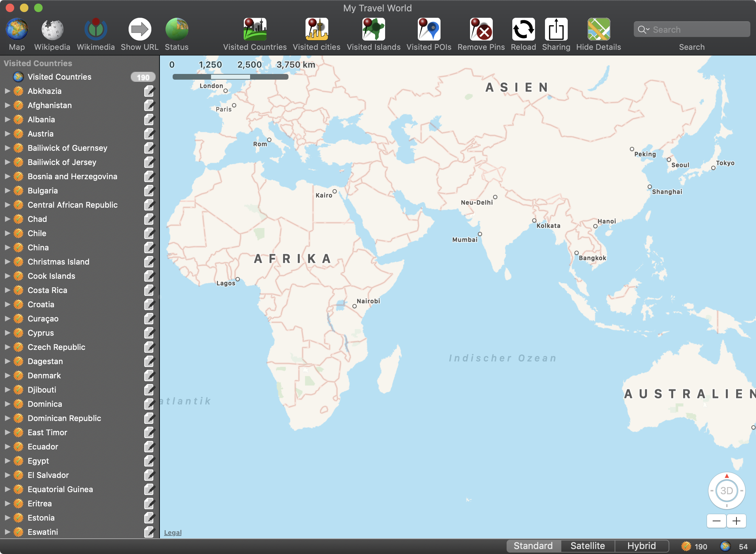Edit the Egypt entry pencil icon
The image size is (756, 554).
click(x=150, y=461)
